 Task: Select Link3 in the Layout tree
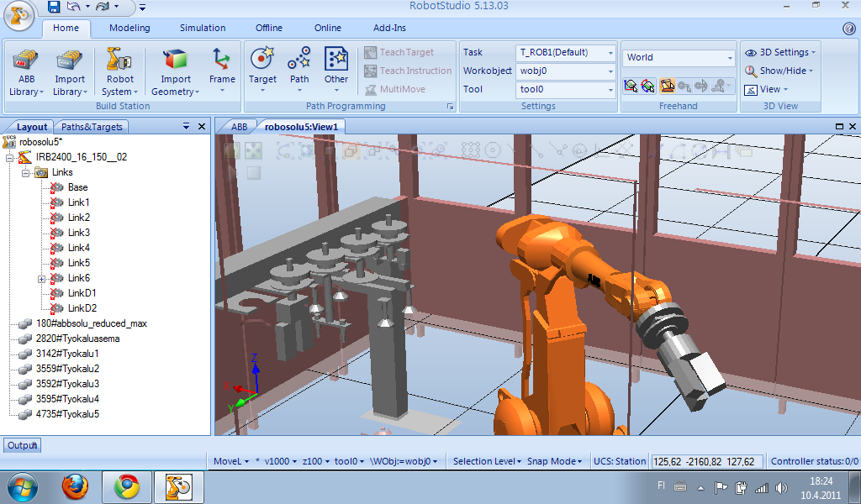pyautogui.click(x=78, y=233)
